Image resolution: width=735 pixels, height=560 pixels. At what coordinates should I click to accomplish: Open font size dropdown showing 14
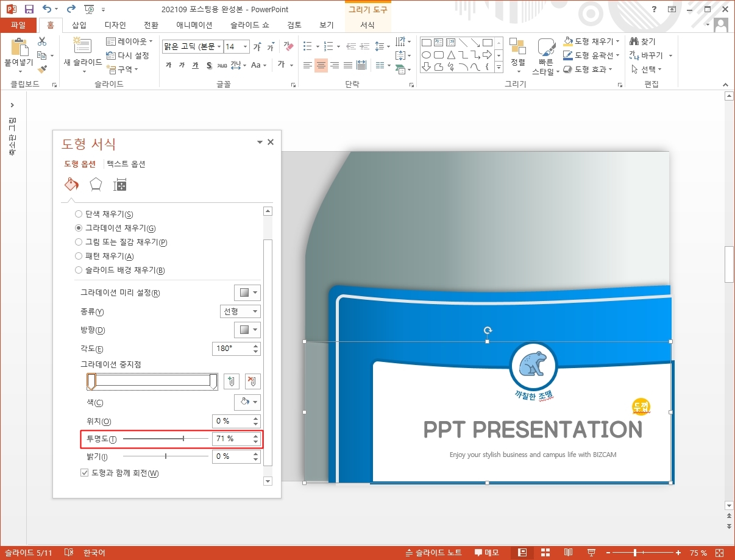(236, 46)
